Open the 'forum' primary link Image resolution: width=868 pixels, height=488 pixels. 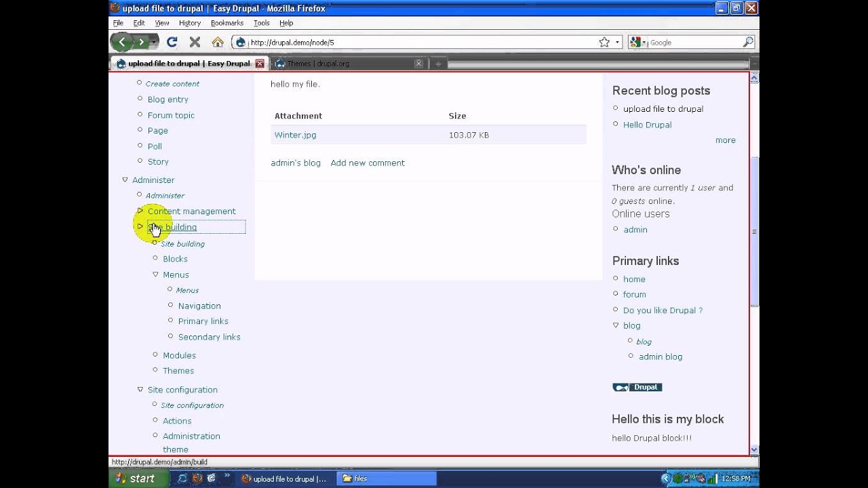634,295
